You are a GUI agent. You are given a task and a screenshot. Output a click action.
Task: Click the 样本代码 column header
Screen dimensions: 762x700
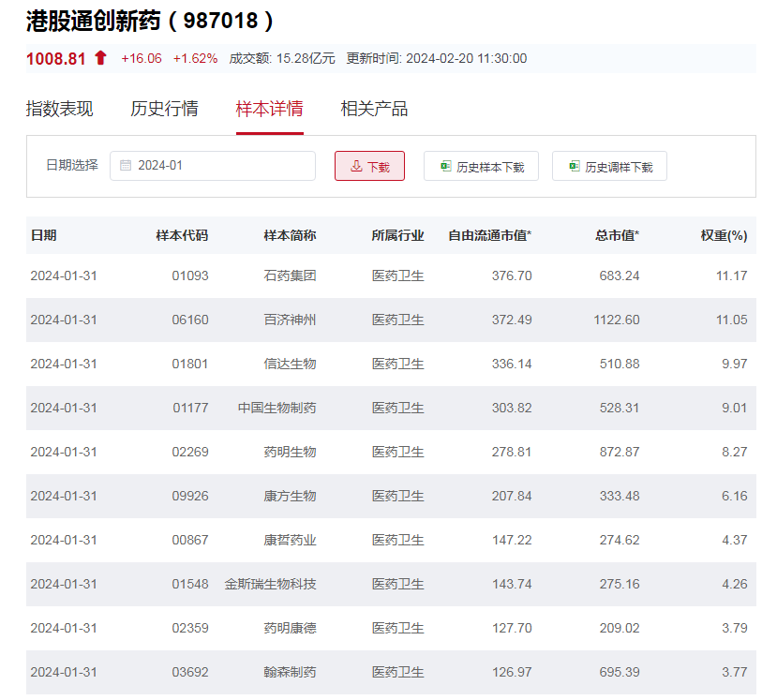(182, 235)
